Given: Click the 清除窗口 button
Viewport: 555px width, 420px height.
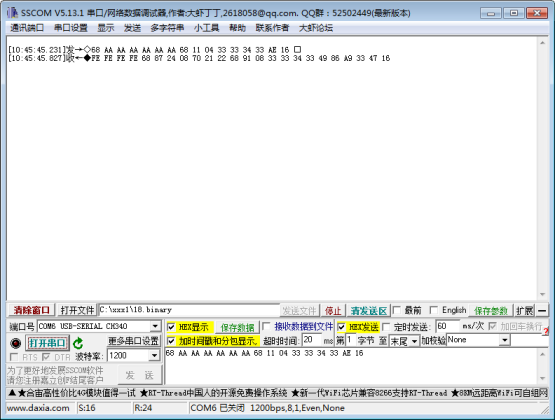Looking at the screenshot, I should click(x=32, y=310).
